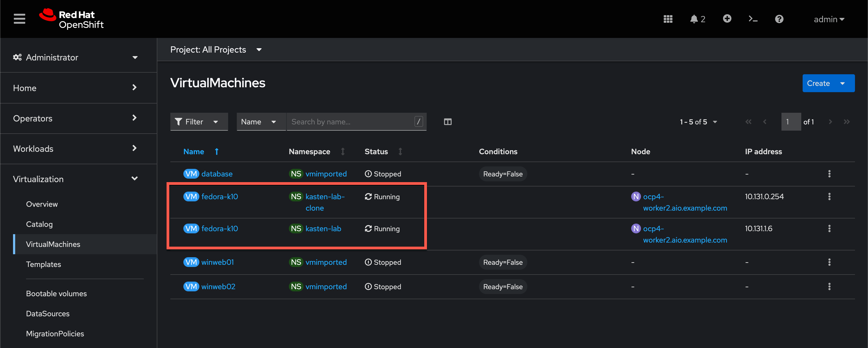Open kebab menu for fedora-k10 in kasten-lab-clone

click(x=829, y=196)
